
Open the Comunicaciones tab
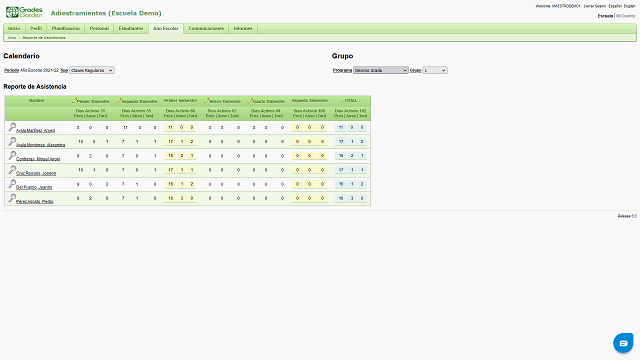[x=206, y=29]
